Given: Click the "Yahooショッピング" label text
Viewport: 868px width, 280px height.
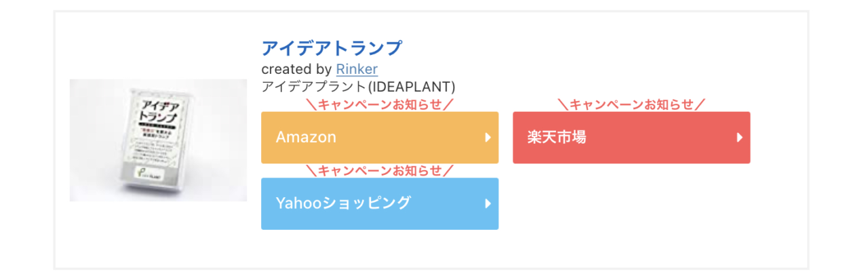Looking at the screenshot, I should coord(343,203).
